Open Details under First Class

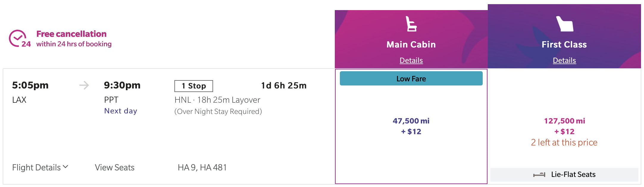click(564, 60)
